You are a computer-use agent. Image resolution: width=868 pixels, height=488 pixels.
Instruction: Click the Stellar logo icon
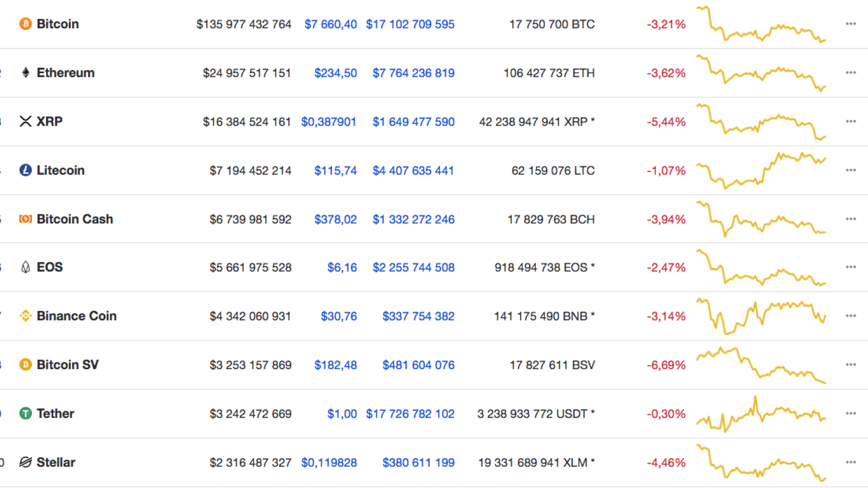[x=25, y=462]
